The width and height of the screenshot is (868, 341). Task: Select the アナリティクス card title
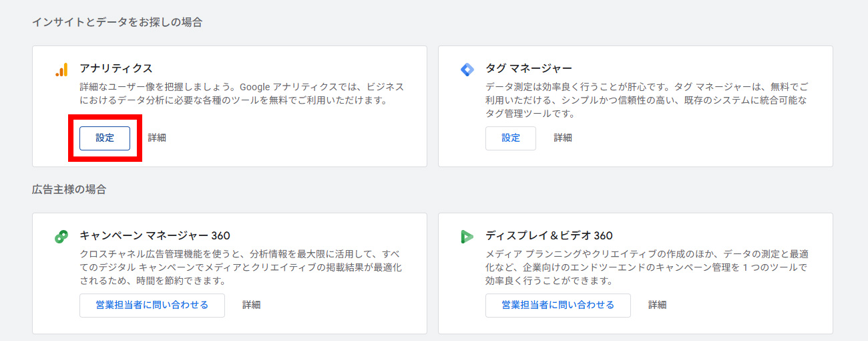tap(116, 68)
